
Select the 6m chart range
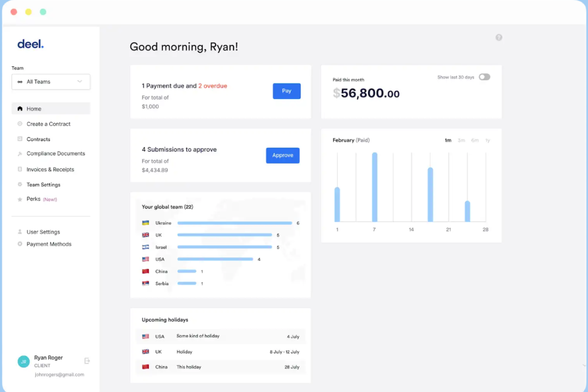475,141
